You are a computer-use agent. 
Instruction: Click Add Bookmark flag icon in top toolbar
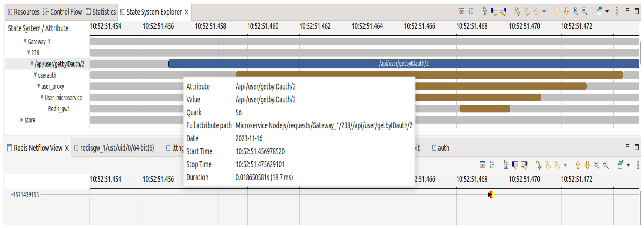tap(518, 11)
